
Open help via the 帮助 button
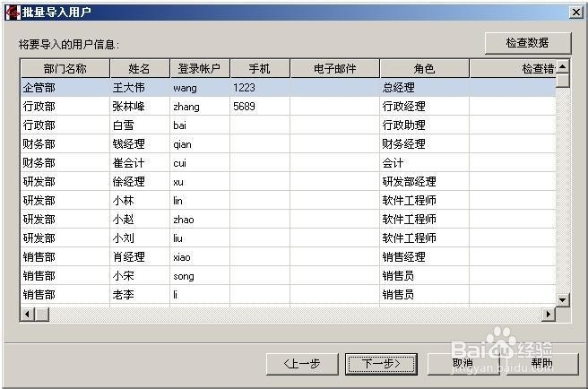[x=542, y=364]
